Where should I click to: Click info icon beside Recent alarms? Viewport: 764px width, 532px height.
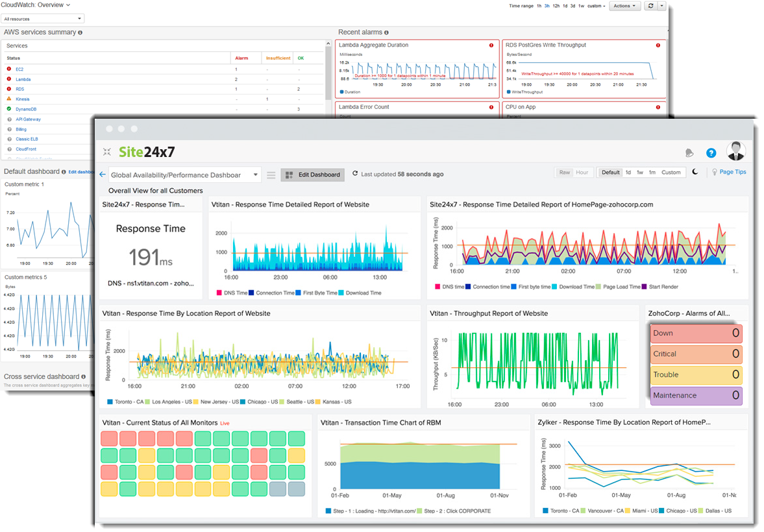[x=386, y=32]
